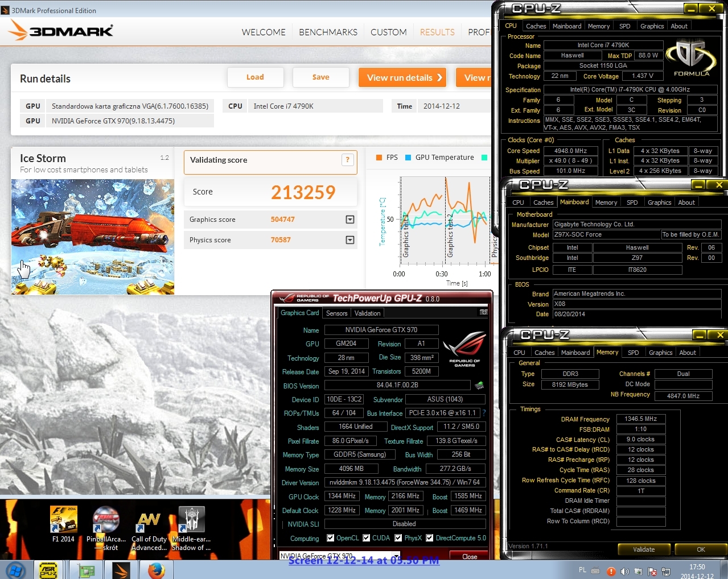The height and width of the screenshot is (579, 728).
Task: Click the red alert icon in the system tray
Action: (611, 571)
